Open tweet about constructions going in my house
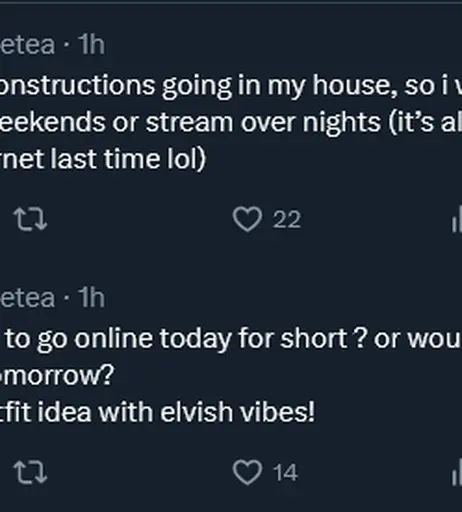462x512 pixels. click(231, 86)
